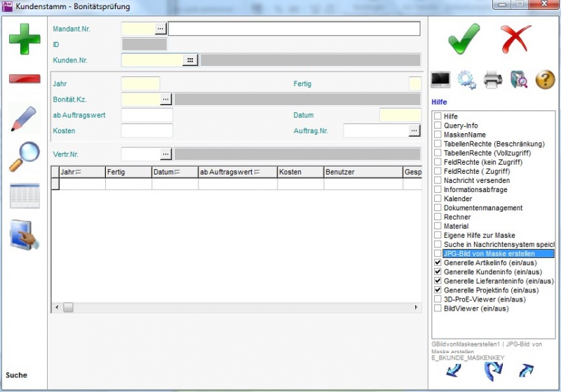Click the green checkmark confirm icon
The height and width of the screenshot is (392, 561).
tap(464, 39)
